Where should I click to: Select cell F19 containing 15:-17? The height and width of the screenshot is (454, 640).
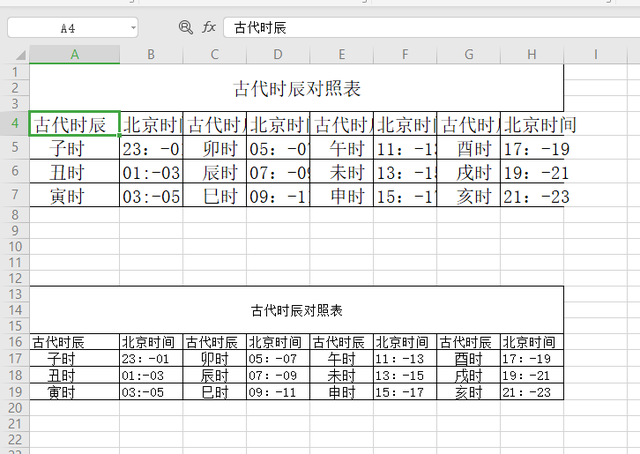point(405,392)
